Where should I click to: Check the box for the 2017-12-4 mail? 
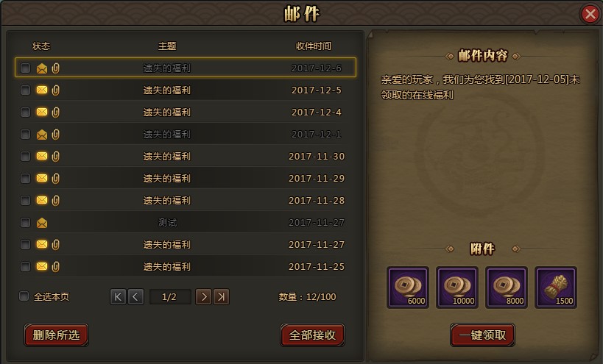point(25,112)
